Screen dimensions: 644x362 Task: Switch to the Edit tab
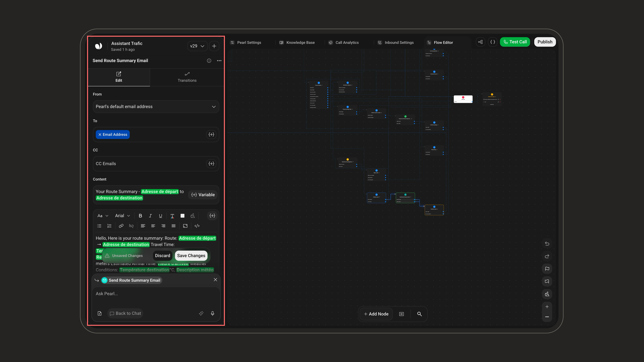coord(119,77)
